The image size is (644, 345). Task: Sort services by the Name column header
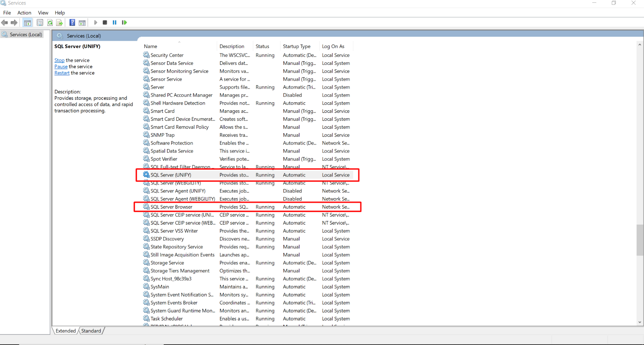(151, 46)
